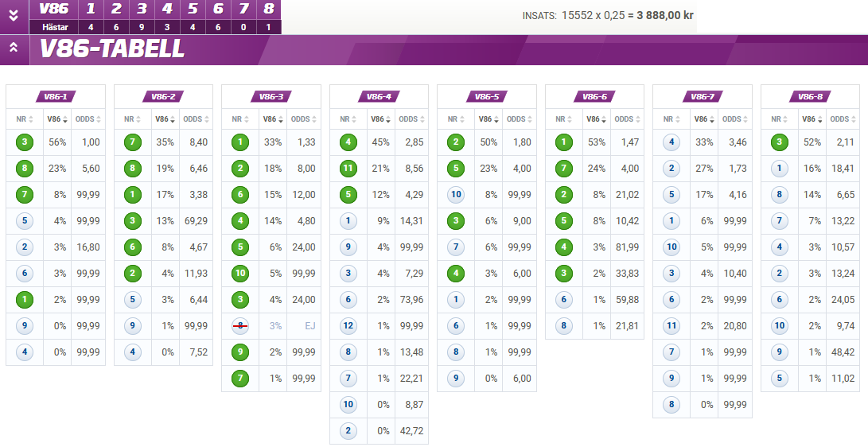
Task: Select horse 9 in V86-1
Action: [x=25, y=326]
